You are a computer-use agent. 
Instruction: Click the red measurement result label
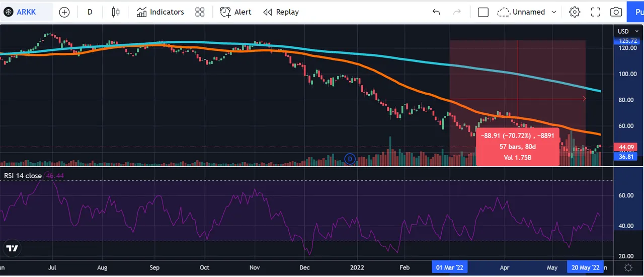coord(517,147)
